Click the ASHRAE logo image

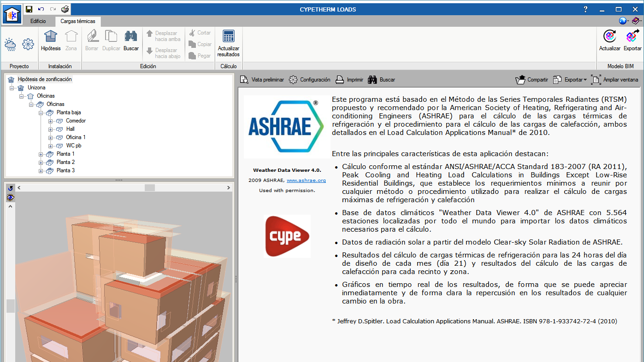point(286,127)
